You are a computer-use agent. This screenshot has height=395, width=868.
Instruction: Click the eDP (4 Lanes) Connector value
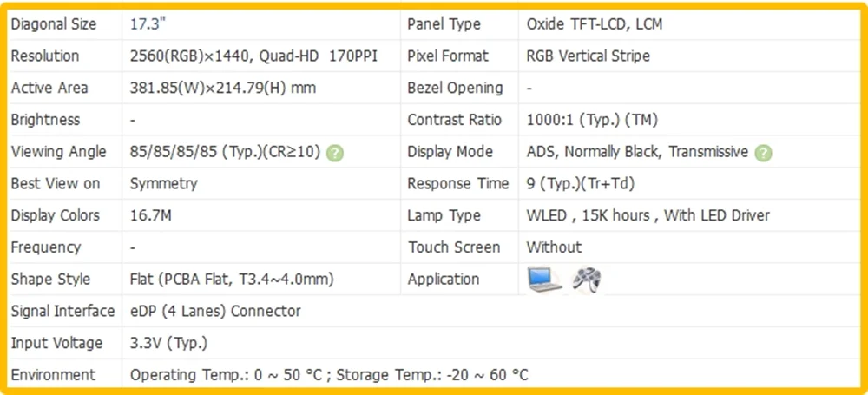pos(215,311)
